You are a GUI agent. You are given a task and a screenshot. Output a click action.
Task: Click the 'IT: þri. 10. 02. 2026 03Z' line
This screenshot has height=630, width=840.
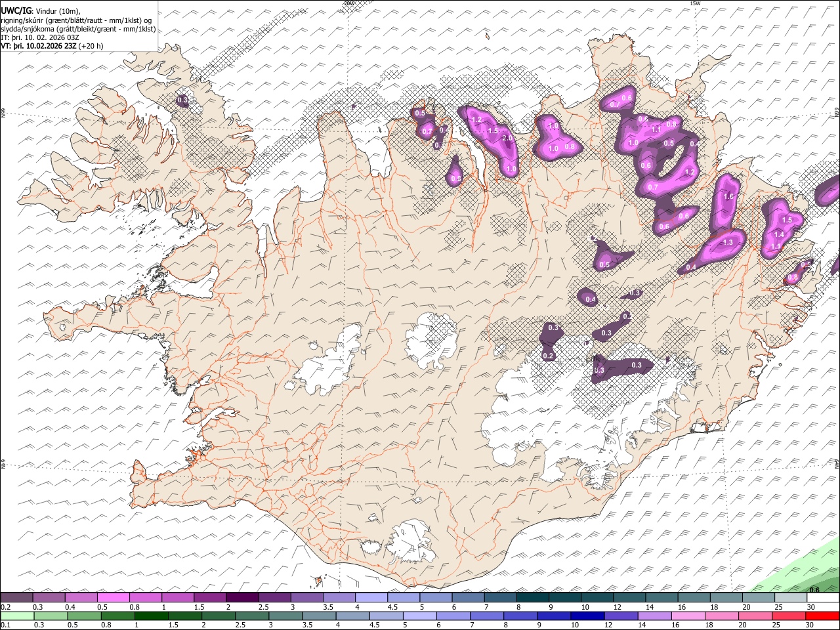(40, 37)
